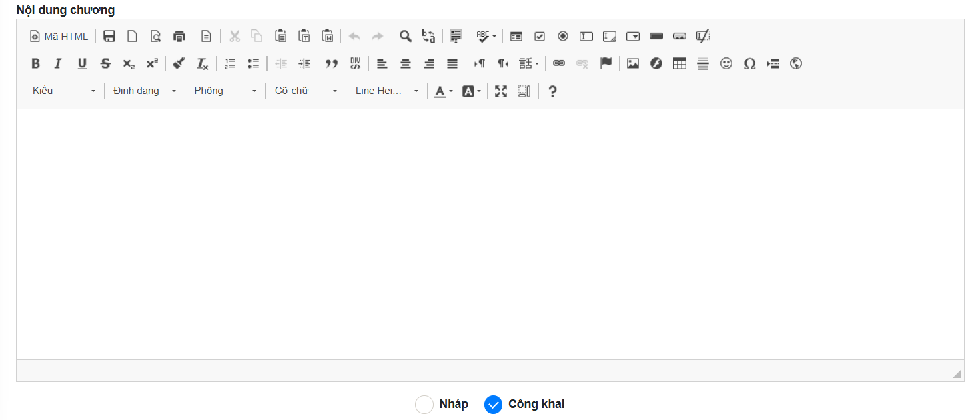Insert an image button field
980x420 pixels.
coord(680,36)
